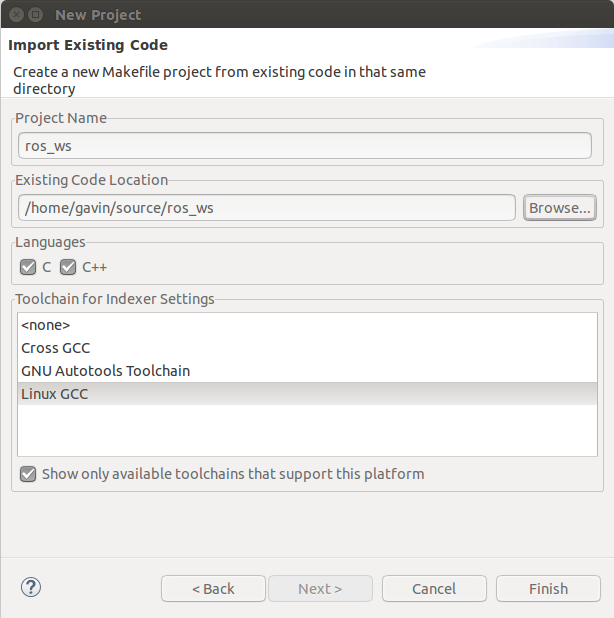Go back with the Back button
Viewport: 614px width, 618px height.
coord(213,588)
